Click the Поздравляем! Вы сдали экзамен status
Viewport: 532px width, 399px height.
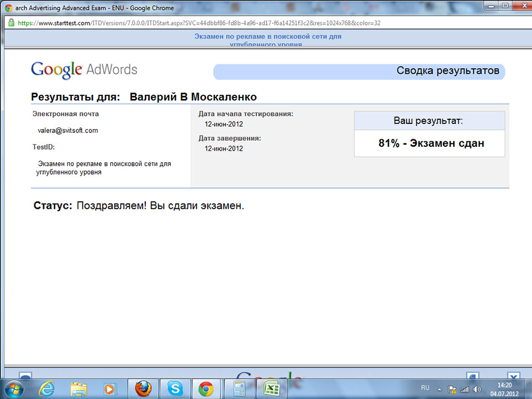[x=160, y=206]
